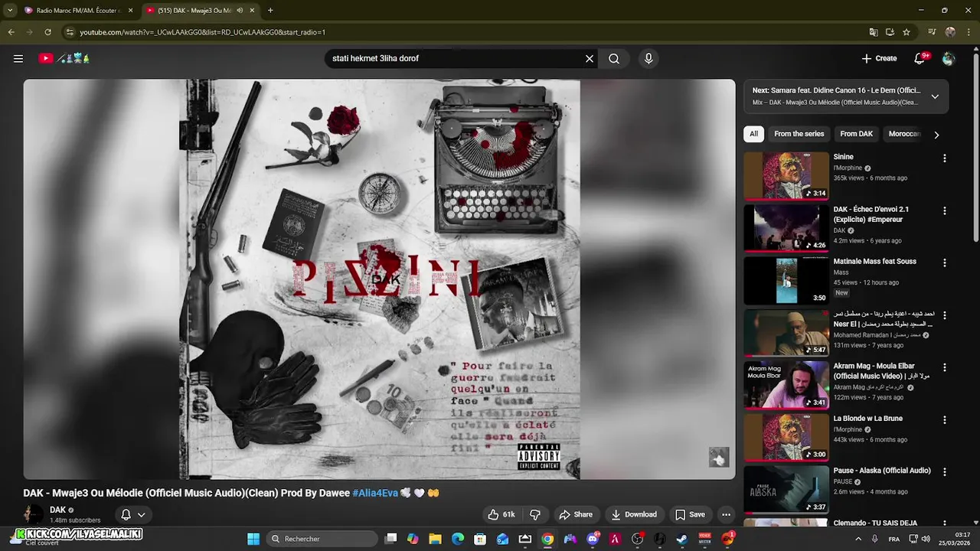The image size is (980, 551).
Task: Start voice search with microphone
Action: (x=648, y=58)
